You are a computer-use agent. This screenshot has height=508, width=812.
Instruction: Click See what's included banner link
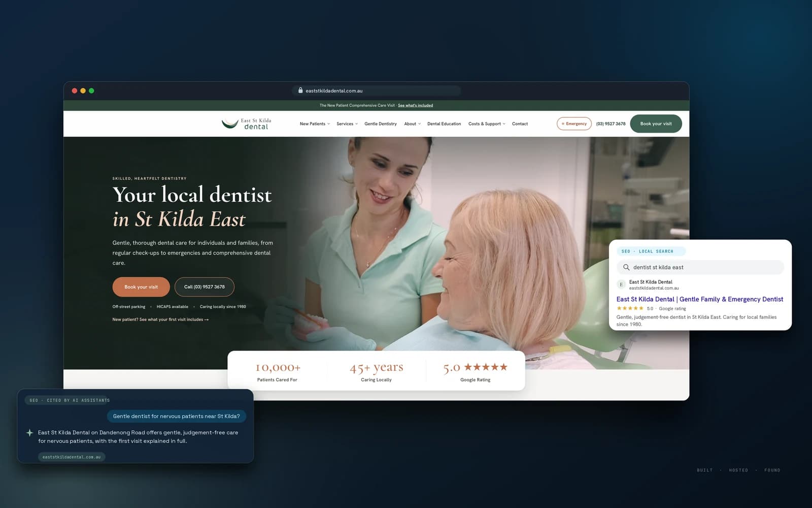pyautogui.click(x=415, y=106)
